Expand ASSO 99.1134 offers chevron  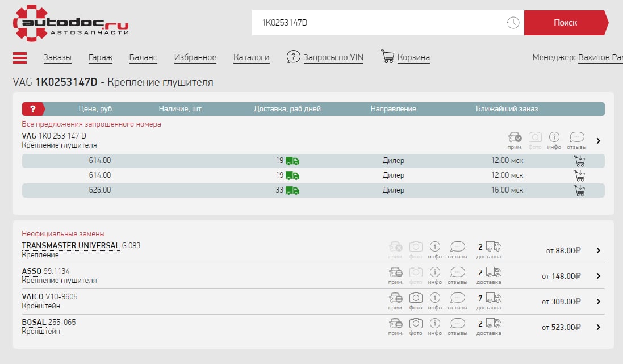(x=599, y=276)
